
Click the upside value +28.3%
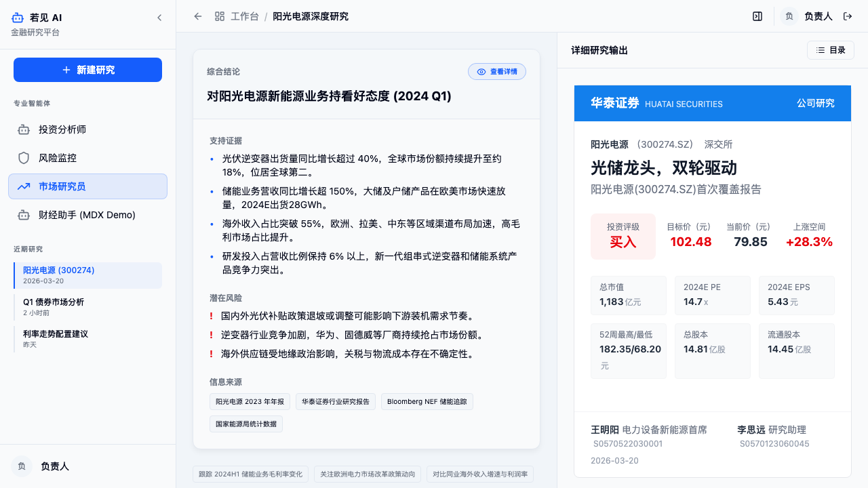(x=809, y=242)
